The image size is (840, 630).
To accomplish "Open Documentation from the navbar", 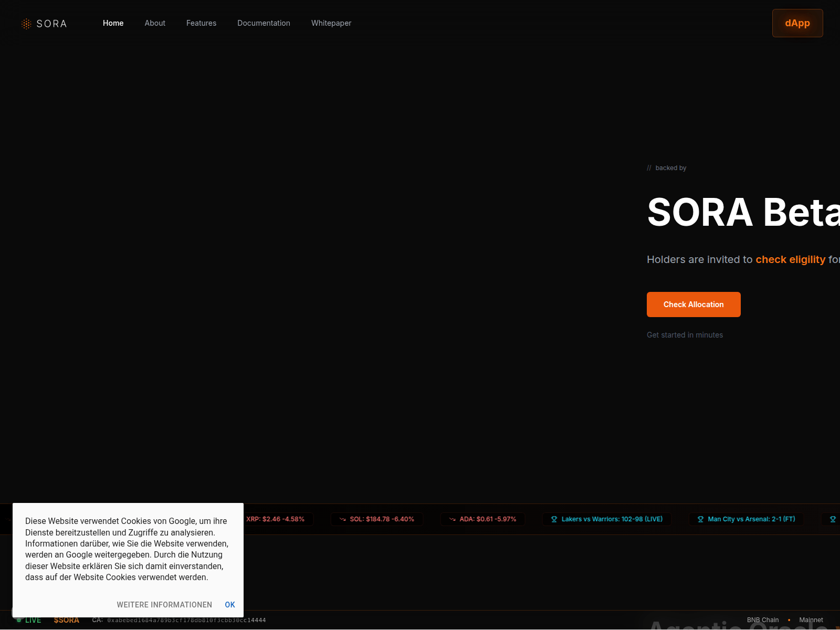I will [264, 23].
